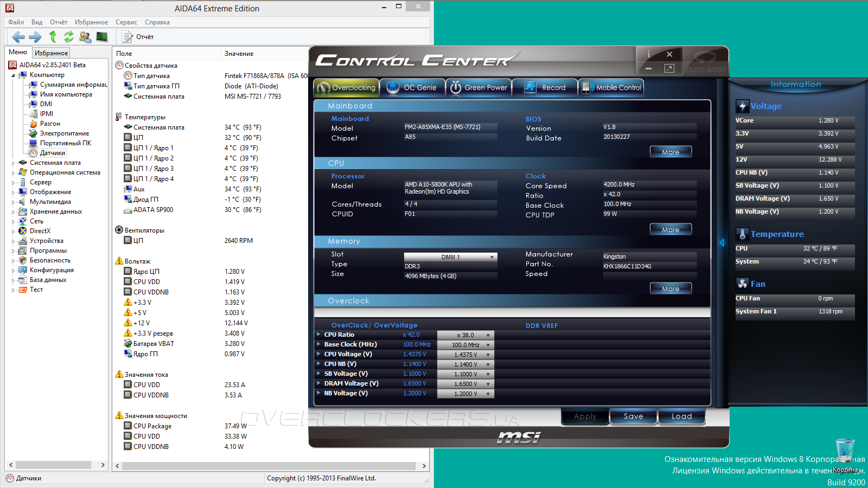Viewport: 868px width, 488px height.
Task: Go forward with AIDA64 toolbar forward arrow
Action: point(35,37)
